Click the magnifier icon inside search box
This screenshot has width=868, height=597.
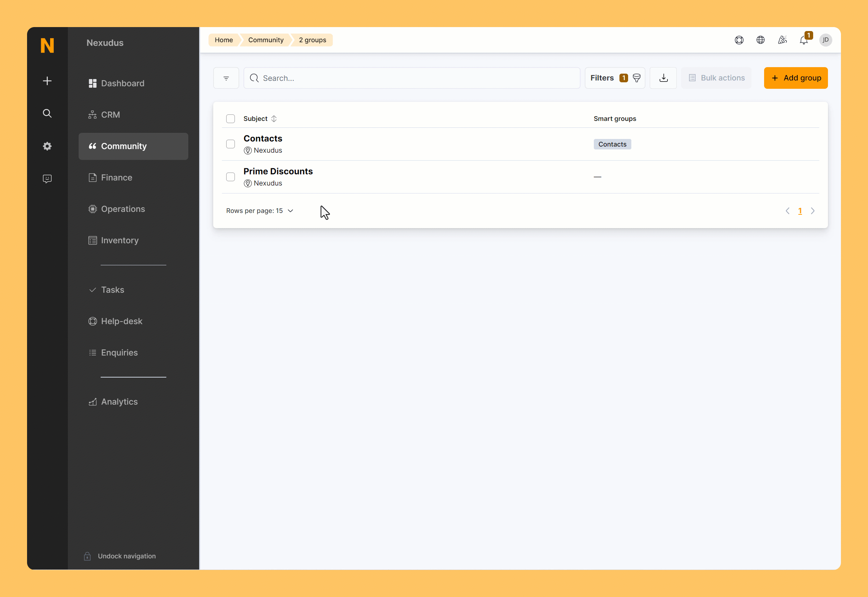254,78
